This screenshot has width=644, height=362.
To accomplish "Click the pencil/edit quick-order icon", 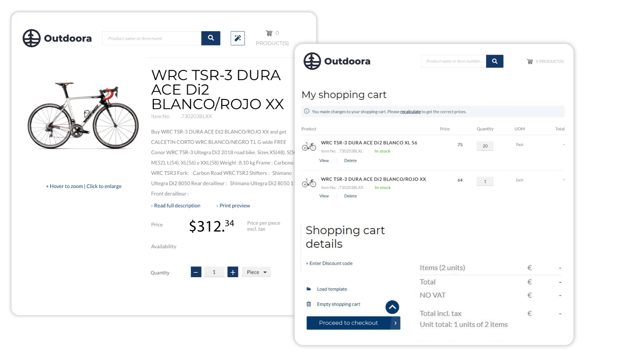I will pyautogui.click(x=237, y=38).
